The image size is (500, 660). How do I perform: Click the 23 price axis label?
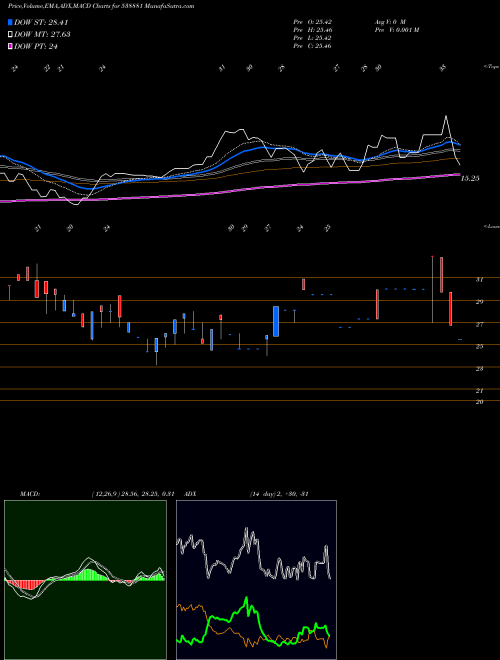479,369
